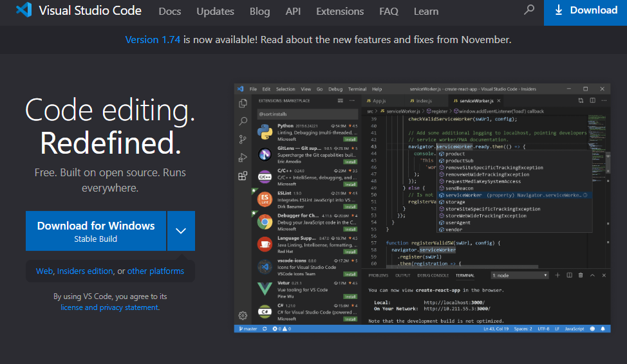Click the Visual Studio Code logo icon in the header
The width and height of the screenshot is (627, 364).
24,10
